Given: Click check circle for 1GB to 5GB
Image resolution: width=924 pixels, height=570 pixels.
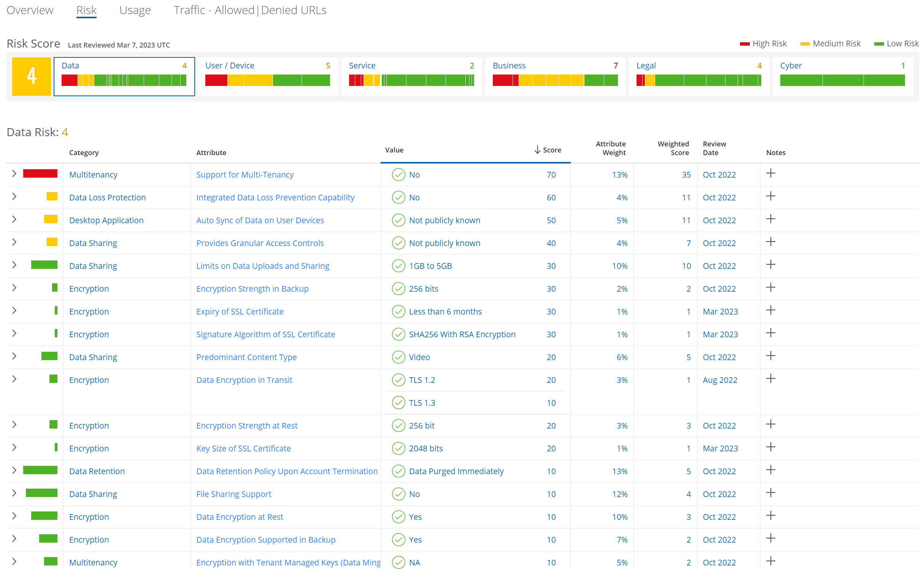Looking at the screenshot, I should coord(398,266).
